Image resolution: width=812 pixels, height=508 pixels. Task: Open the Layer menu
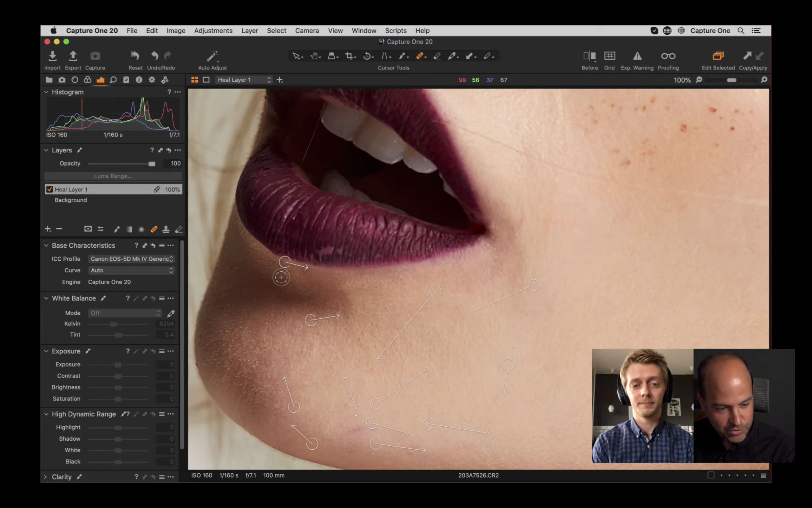[250, 30]
